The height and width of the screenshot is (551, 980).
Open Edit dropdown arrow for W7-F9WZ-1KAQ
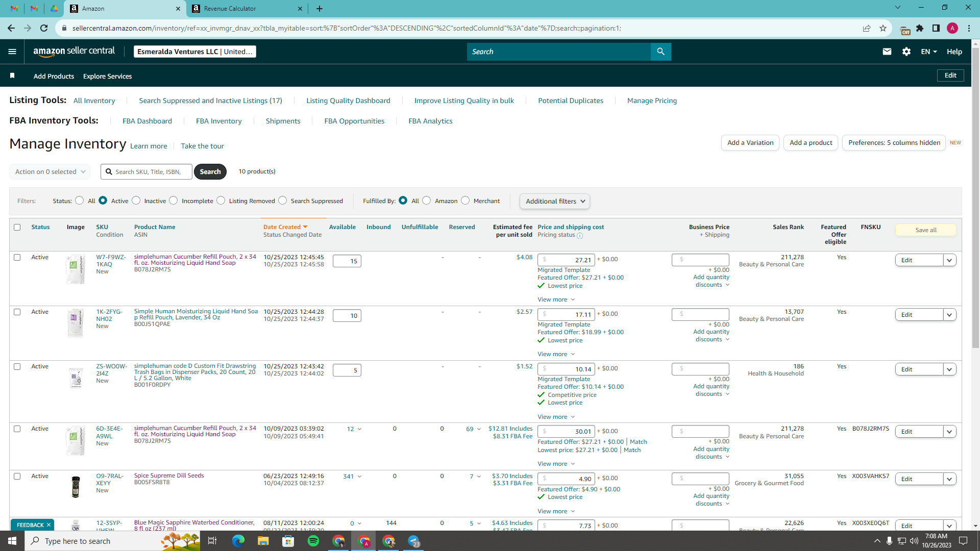point(949,260)
